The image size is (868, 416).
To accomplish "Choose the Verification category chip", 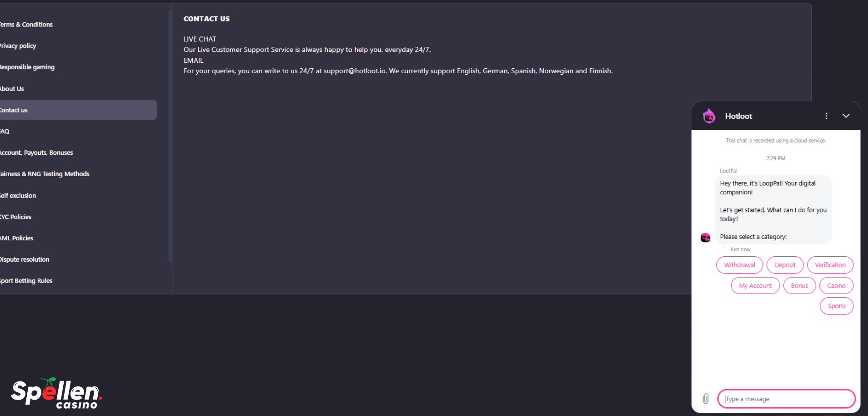I will [x=830, y=265].
